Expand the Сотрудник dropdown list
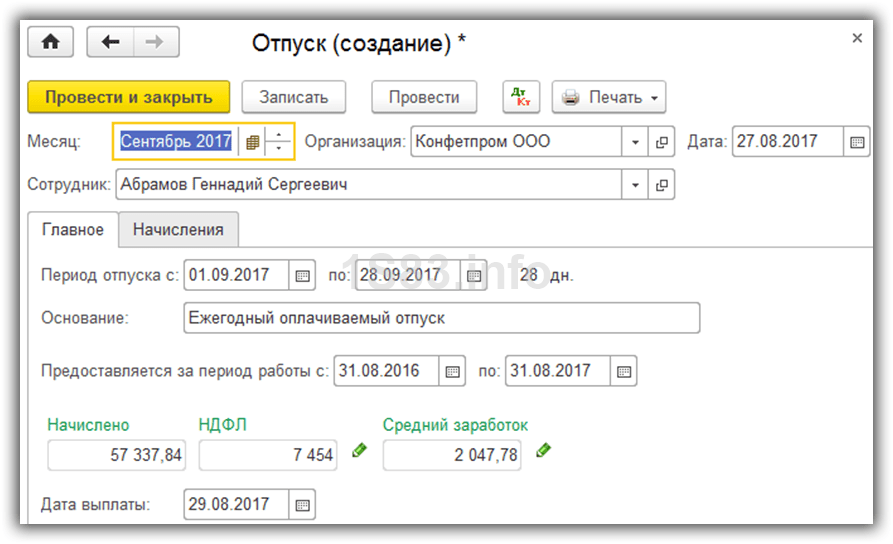The height and width of the screenshot is (544, 893). coord(635,185)
